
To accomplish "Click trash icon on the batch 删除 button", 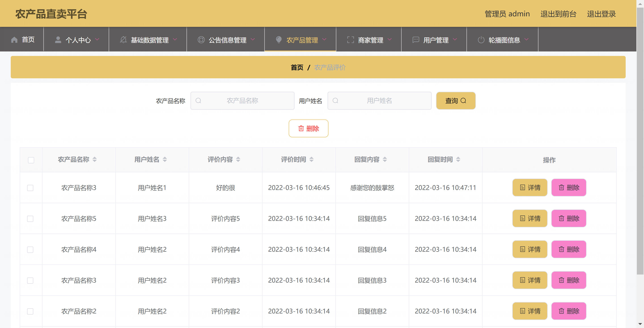I will coord(301,128).
